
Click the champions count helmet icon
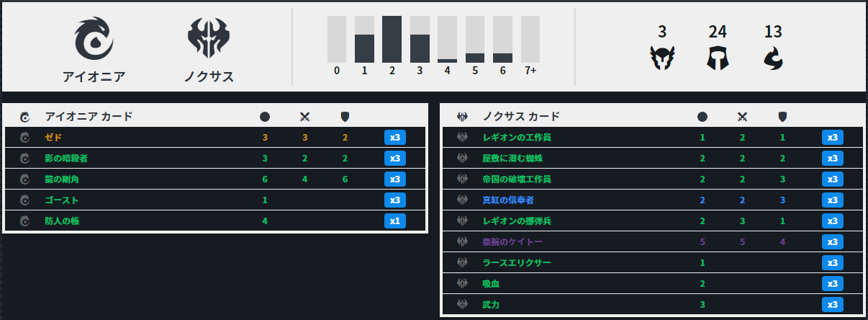[x=662, y=58]
